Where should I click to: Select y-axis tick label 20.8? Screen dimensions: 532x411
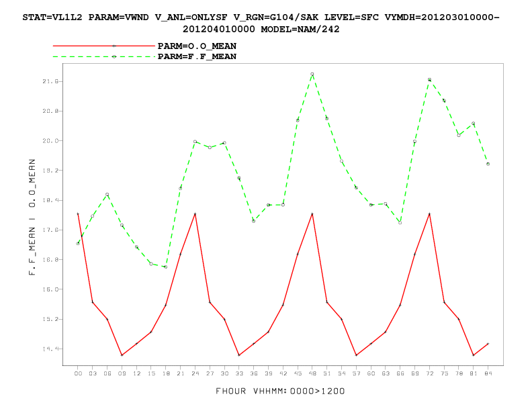(50, 111)
